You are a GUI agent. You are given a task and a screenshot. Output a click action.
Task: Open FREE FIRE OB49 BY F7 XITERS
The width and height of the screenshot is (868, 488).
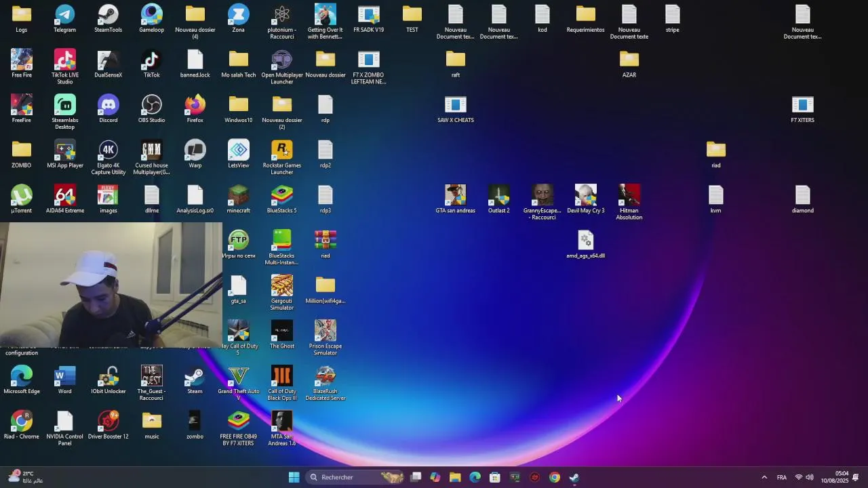(x=239, y=428)
